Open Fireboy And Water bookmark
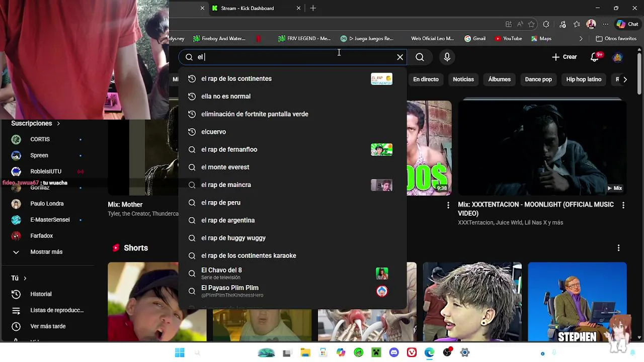The width and height of the screenshot is (644, 362). 219,39
